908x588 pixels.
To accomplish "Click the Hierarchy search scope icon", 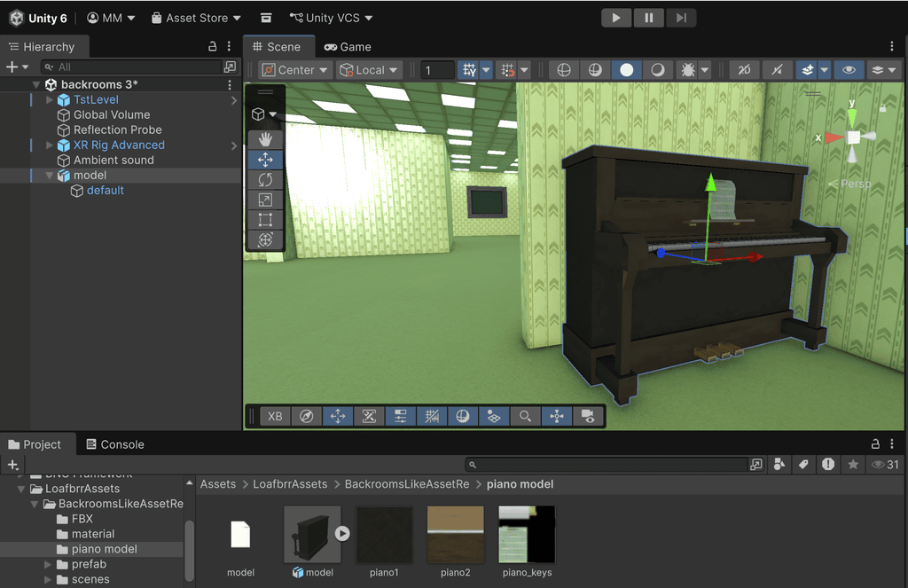I will pyautogui.click(x=230, y=67).
